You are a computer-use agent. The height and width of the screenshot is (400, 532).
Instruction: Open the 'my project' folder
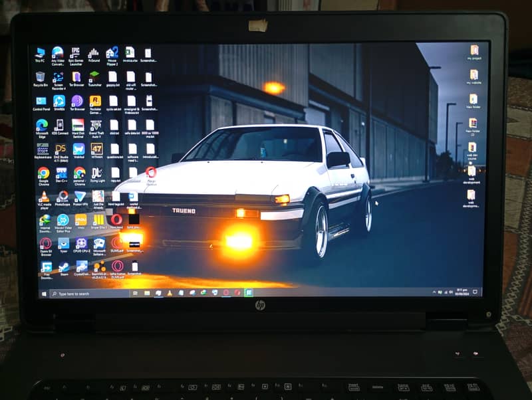474,50
